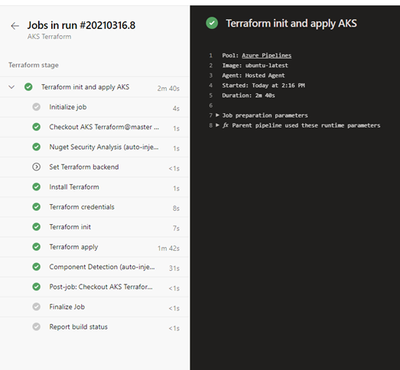Collapse the Terraform init and apply AKS job
The width and height of the screenshot is (400, 370).
coord(12,87)
